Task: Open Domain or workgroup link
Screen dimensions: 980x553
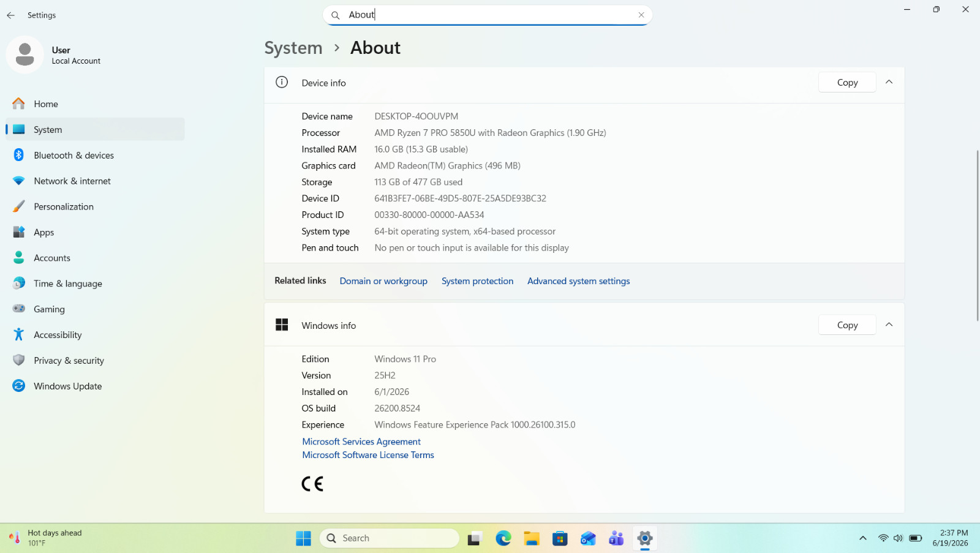Action: click(x=383, y=281)
